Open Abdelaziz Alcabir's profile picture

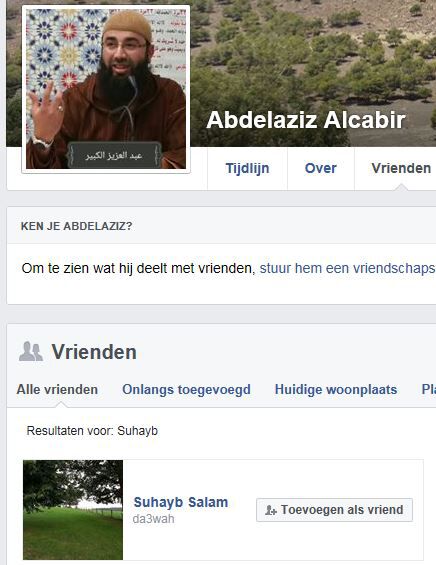click(106, 89)
